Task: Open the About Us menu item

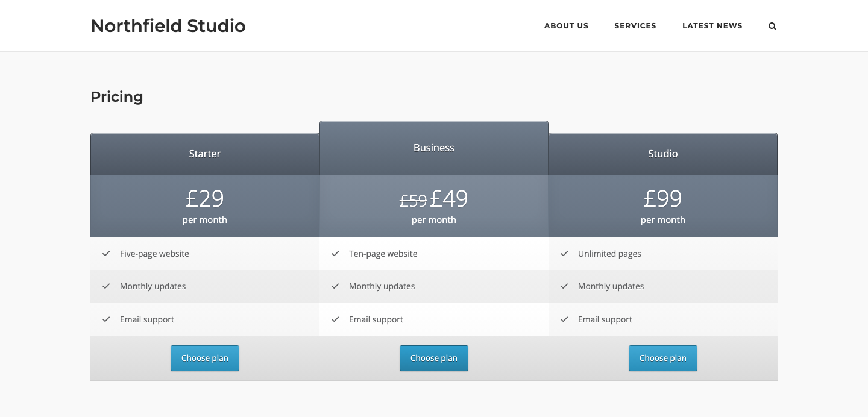Action: [x=566, y=26]
